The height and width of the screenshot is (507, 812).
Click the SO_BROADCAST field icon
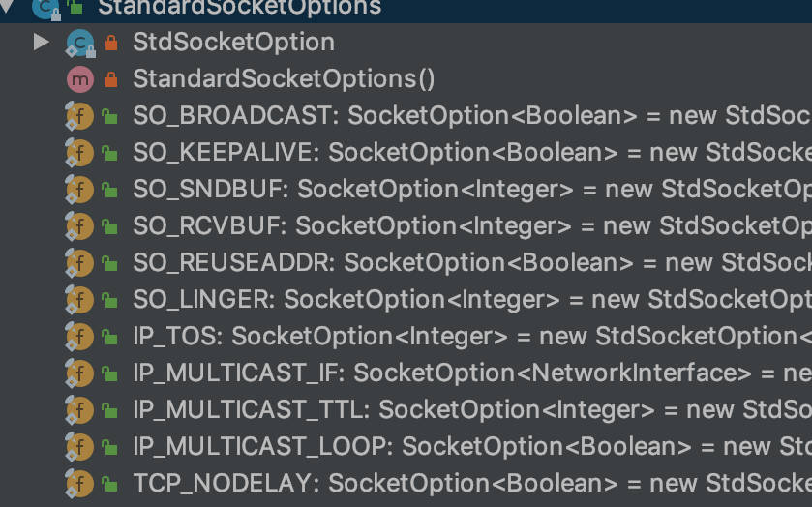coord(79,116)
